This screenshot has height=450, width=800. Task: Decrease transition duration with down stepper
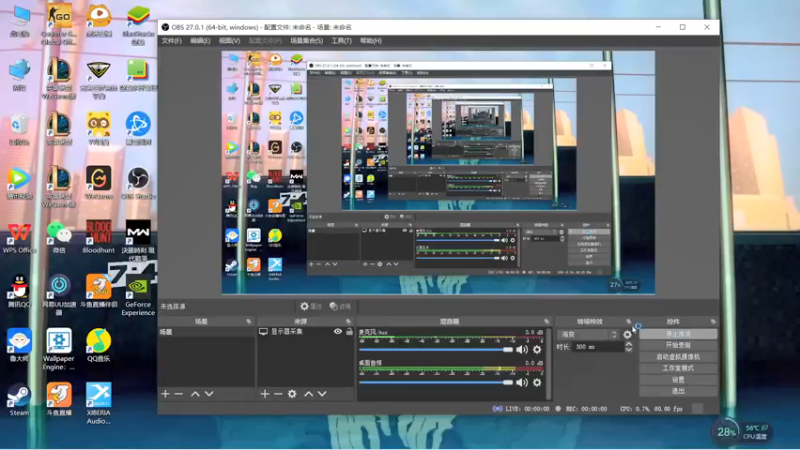pos(629,349)
